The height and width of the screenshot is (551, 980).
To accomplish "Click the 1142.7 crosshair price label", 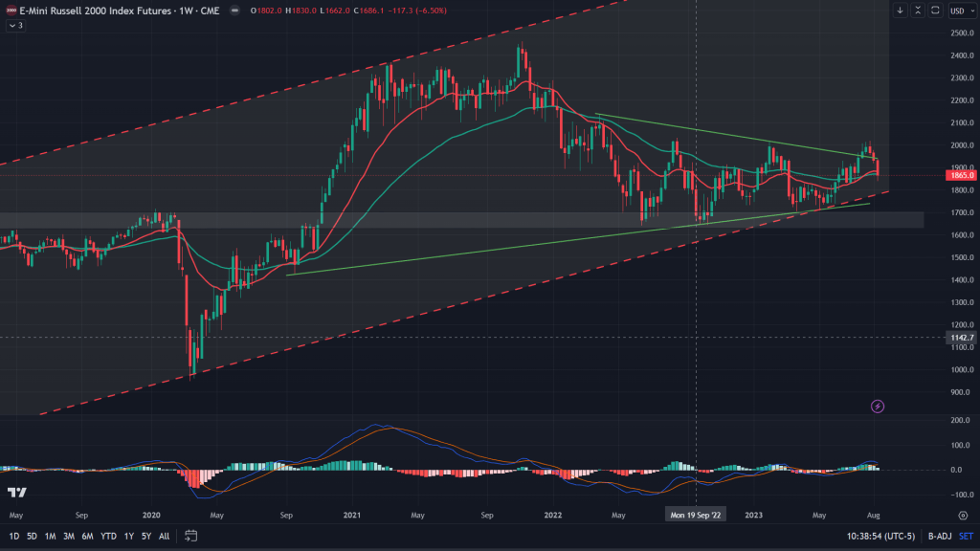I will (x=960, y=338).
